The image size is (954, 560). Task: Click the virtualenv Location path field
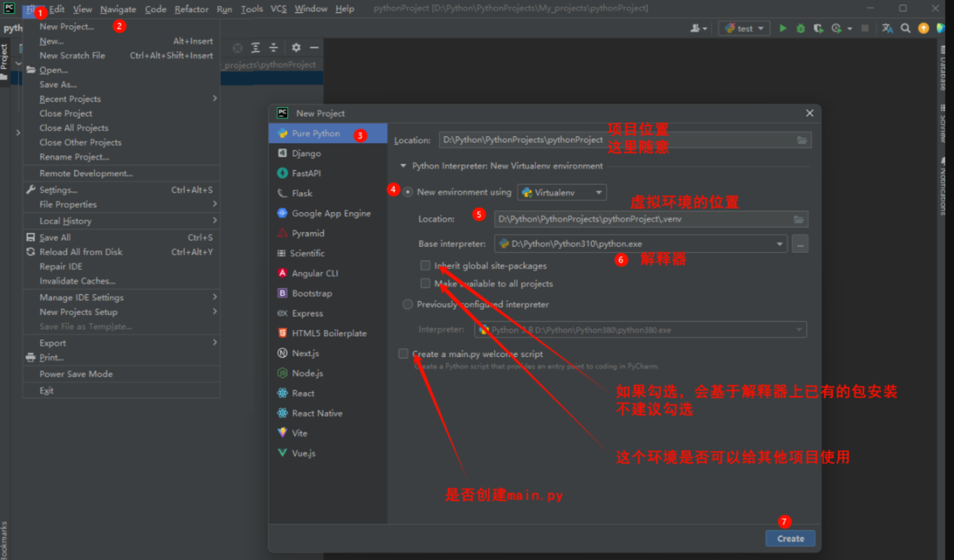pyautogui.click(x=651, y=219)
